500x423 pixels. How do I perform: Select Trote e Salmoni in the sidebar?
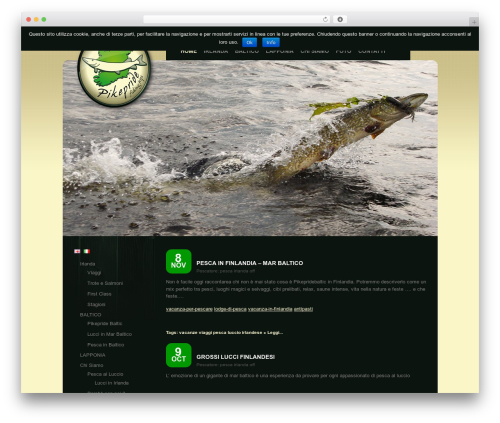coord(105,283)
